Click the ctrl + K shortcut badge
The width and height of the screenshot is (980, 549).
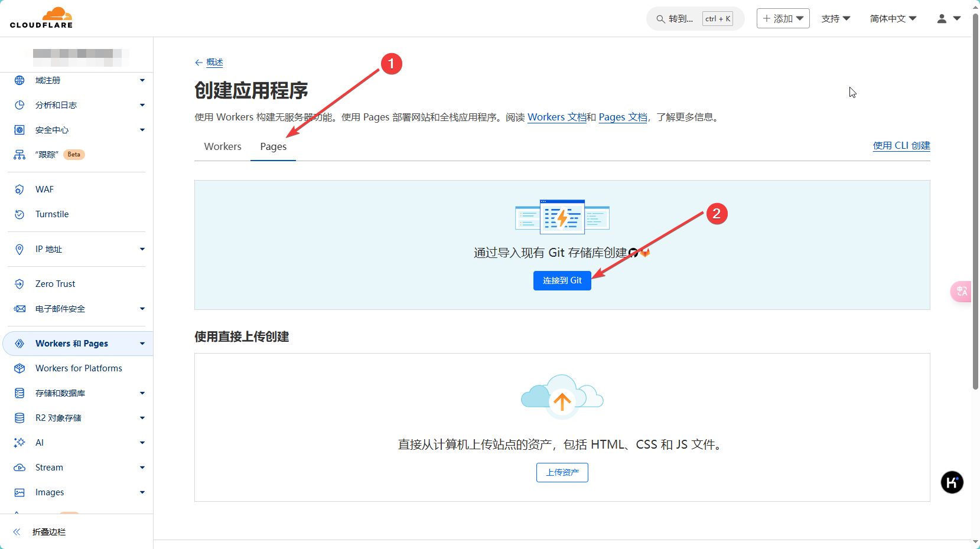click(718, 19)
